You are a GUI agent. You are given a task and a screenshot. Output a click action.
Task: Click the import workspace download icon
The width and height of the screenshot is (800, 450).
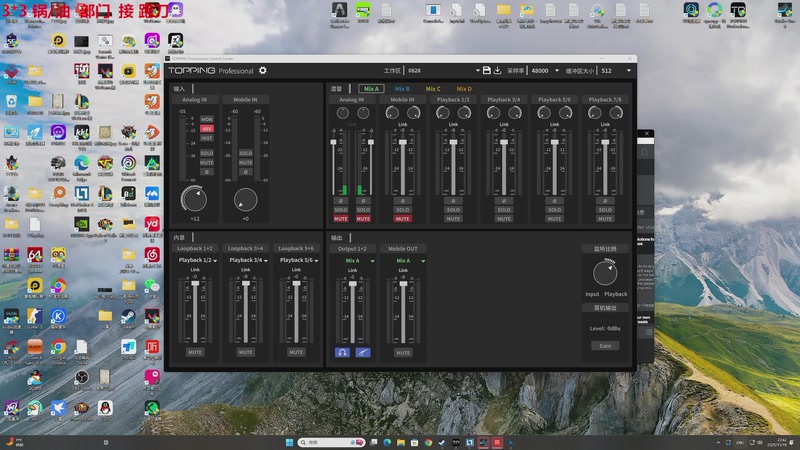[x=498, y=71]
